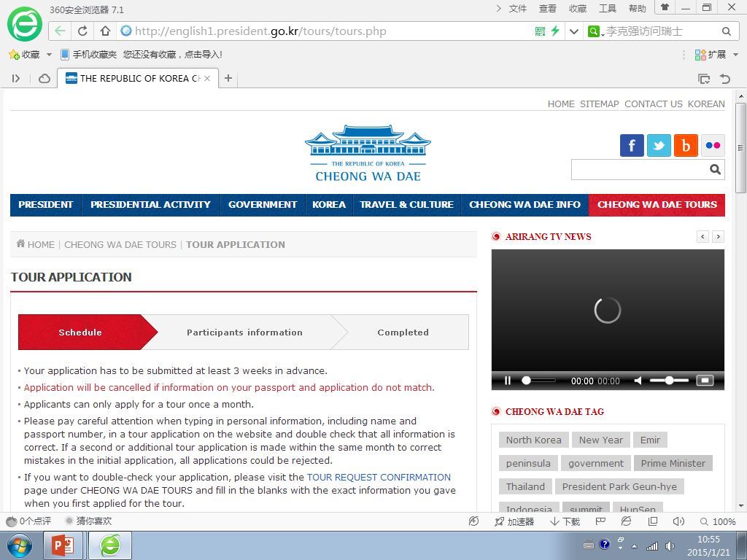Screen dimensions: 747x560
Task: Toggle the sidebar panel icon
Action: (x=16, y=79)
